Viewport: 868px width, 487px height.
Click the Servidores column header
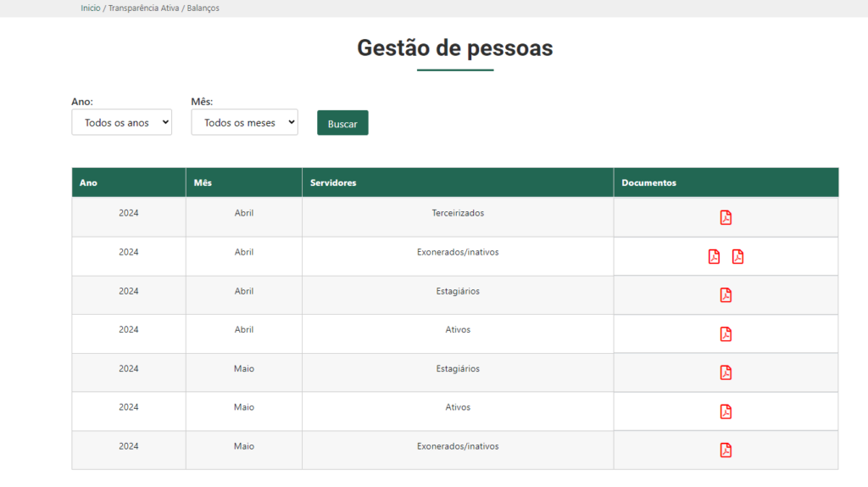click(333, 182)
